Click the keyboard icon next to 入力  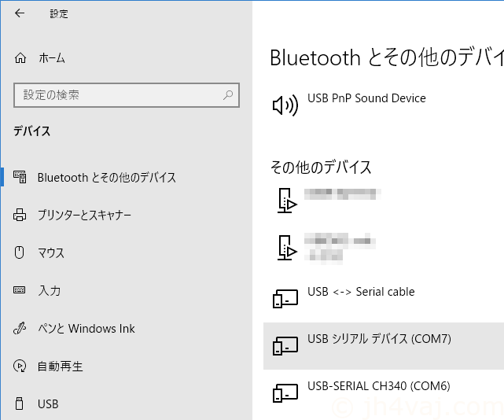pos(20,290)
